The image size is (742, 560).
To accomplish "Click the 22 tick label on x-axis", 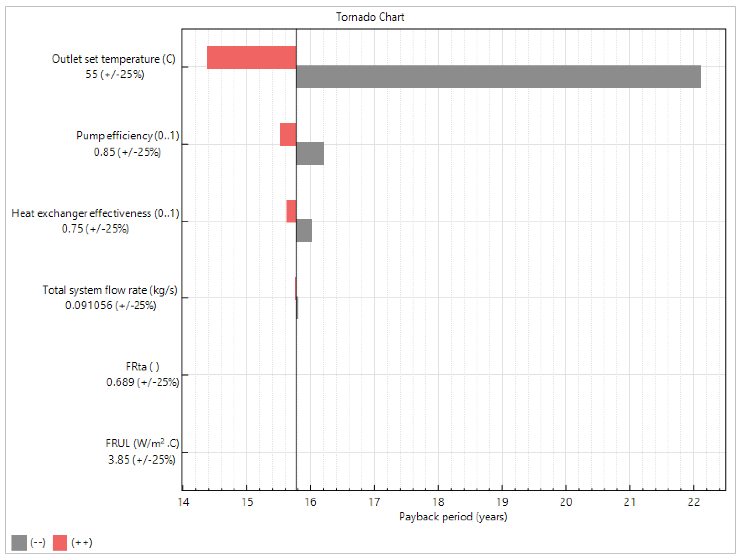I will click(x=694, y=502).
